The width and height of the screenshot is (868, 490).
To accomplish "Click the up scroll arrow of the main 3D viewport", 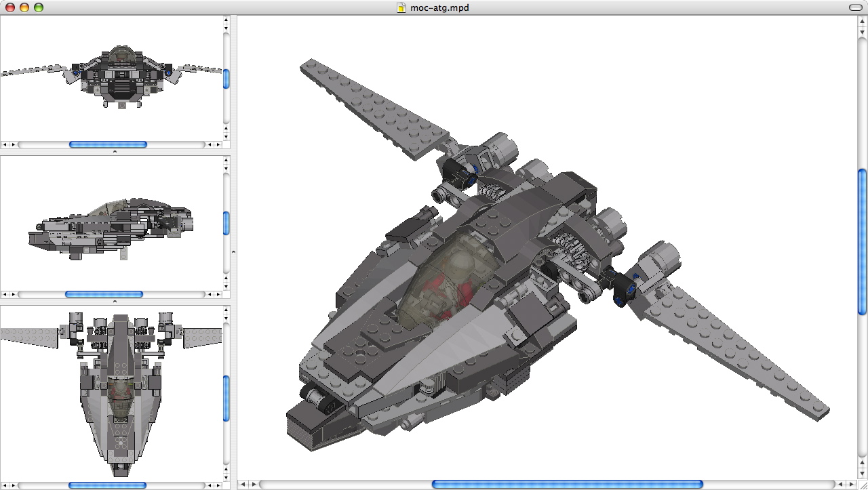I will pyautogui.click(x=861, y=21).
